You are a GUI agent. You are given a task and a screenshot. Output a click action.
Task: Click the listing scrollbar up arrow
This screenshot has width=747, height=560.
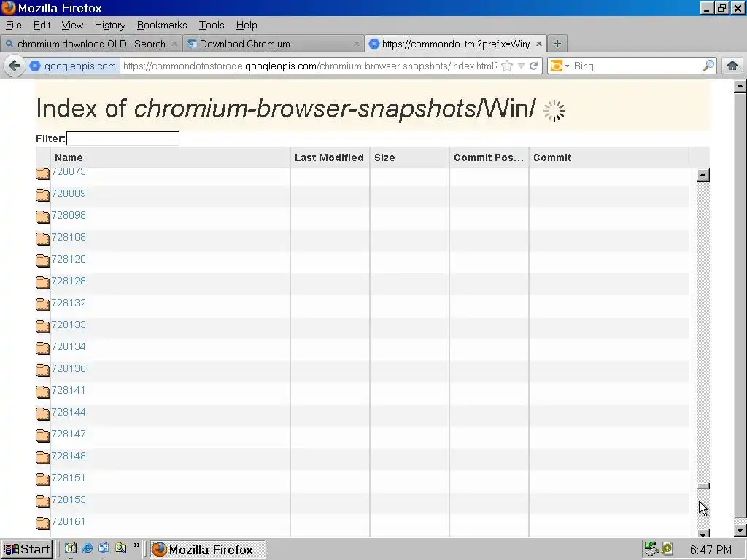click(x=703, y=175)
